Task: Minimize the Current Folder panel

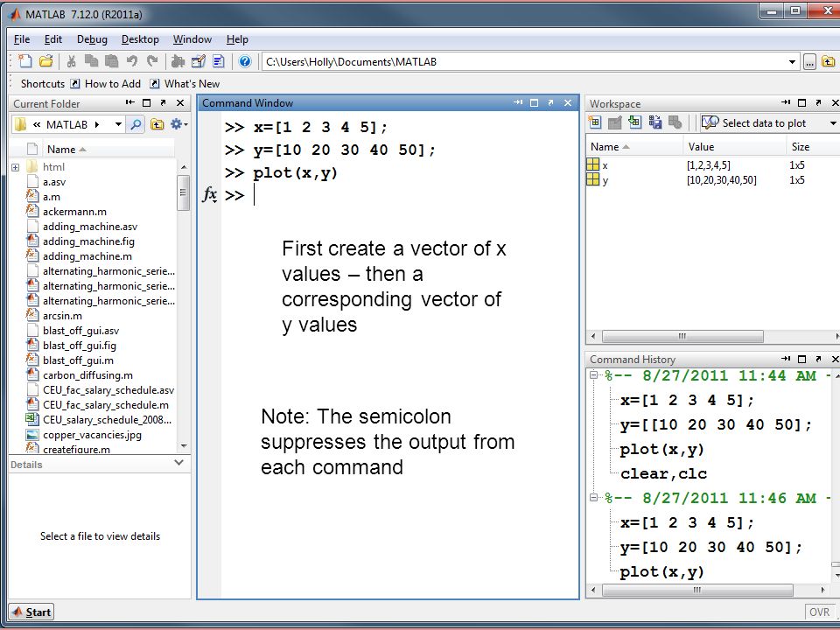Action: pyautogui.click(x=129, y=103)
